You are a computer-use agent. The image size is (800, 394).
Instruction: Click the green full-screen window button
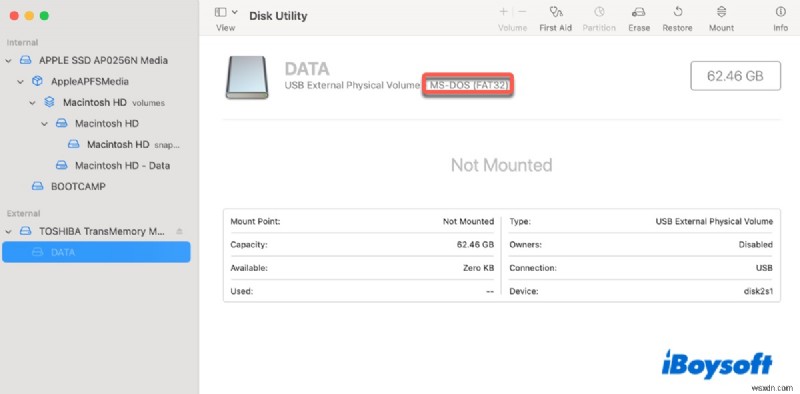tap(44, 15)
